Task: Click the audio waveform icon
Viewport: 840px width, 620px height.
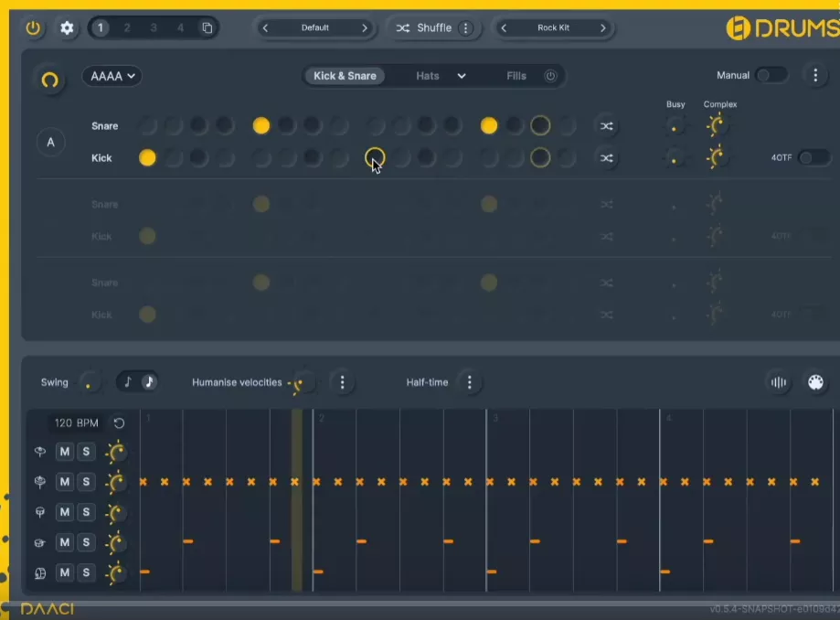Action: coord(779,382)
